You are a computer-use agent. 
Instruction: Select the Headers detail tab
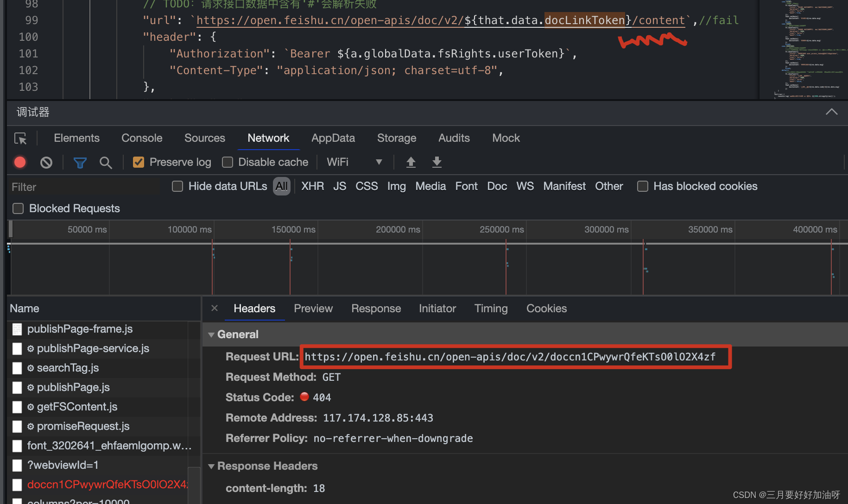pyautogui.click(x=254, y=309)
